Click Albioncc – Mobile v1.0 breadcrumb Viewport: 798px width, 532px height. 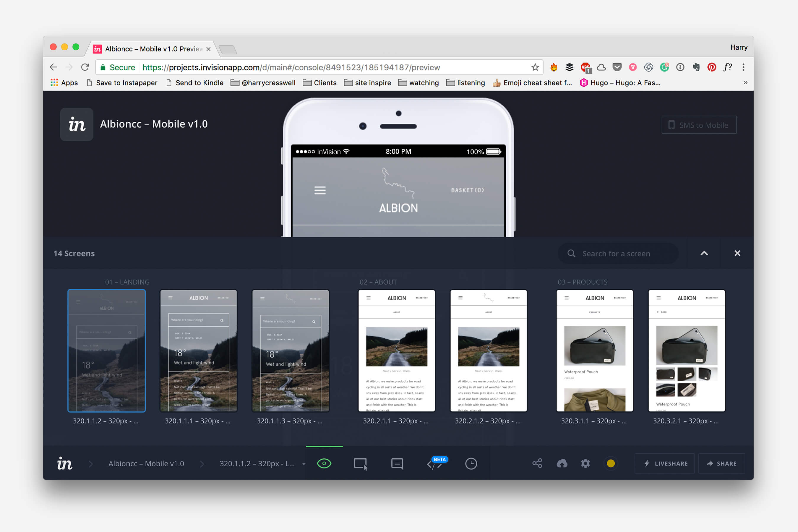146,463
